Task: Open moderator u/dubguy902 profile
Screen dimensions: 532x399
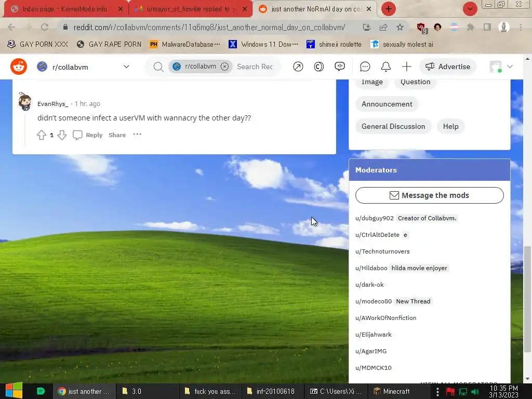Action: click(374, 218)
